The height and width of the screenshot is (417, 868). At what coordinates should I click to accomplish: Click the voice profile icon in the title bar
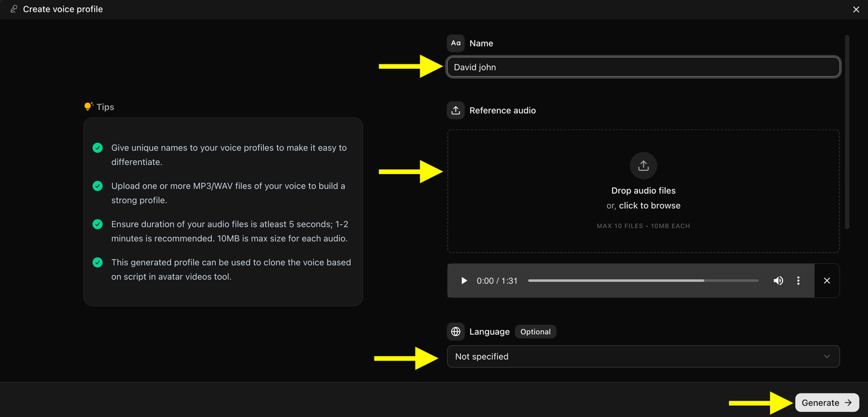click(x=14, y=9)
